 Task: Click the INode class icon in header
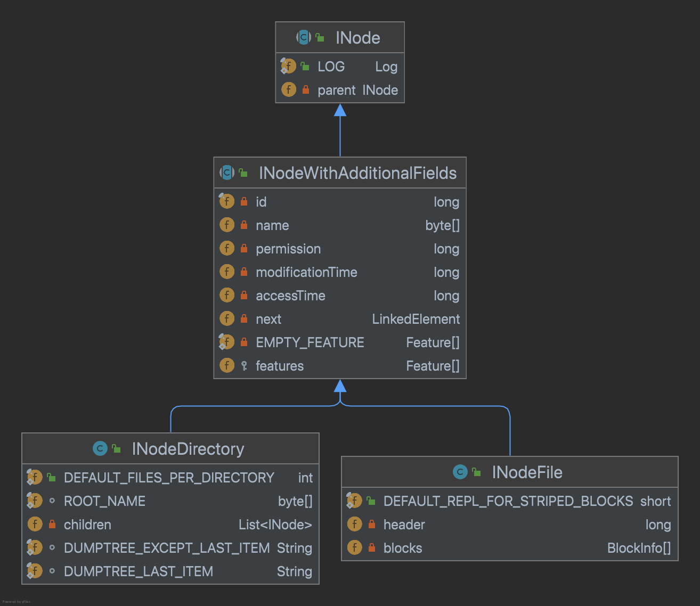pos(304,37)
